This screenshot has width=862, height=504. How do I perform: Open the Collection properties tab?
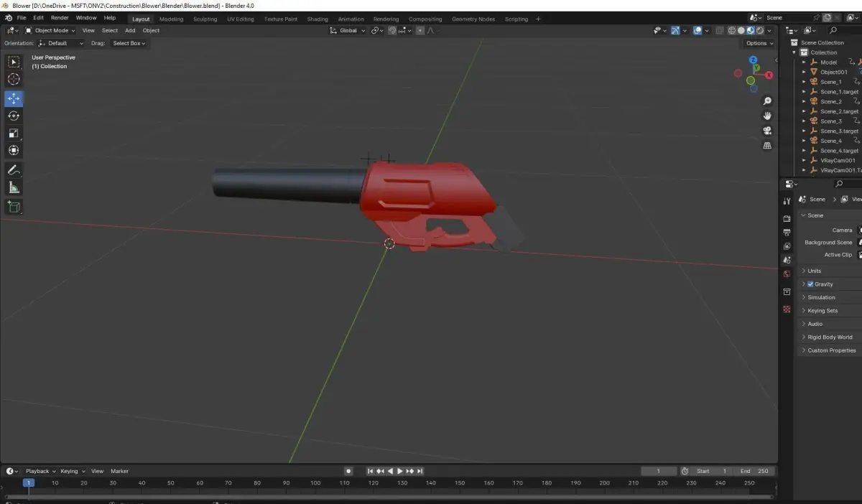[x=787, y=292]
